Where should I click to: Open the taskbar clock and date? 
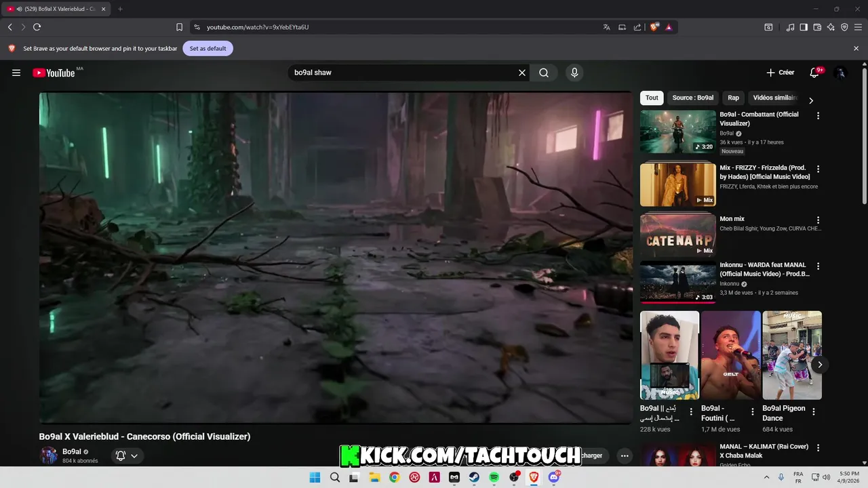coord(849,477)
